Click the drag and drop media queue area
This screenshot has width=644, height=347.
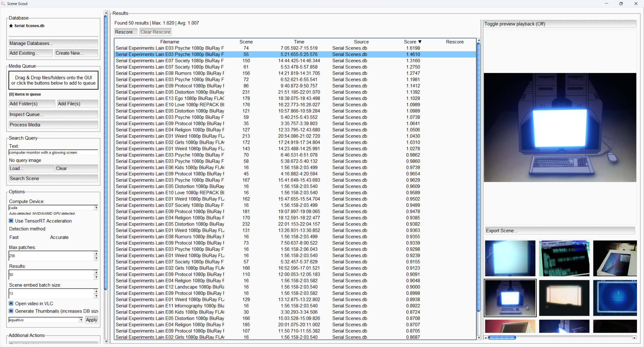pos(53,80)
